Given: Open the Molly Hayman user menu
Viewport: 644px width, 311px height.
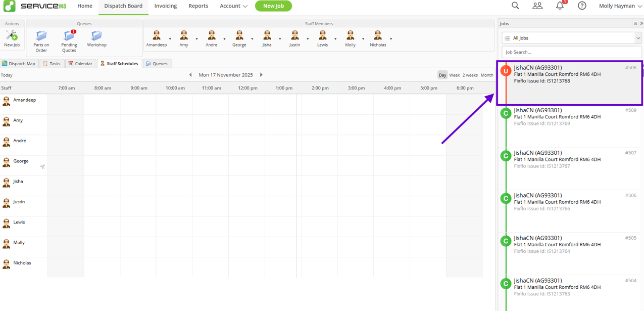Looking at the screenshot, I should click(x=620, y=6).
